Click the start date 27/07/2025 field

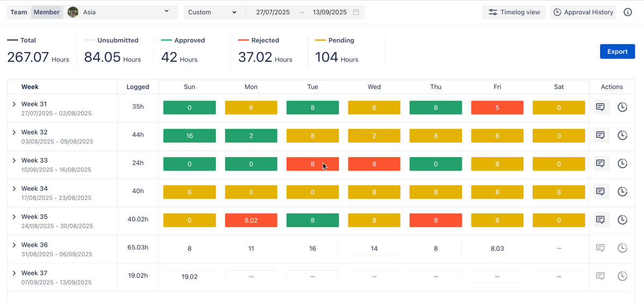[x=273, y=12]
